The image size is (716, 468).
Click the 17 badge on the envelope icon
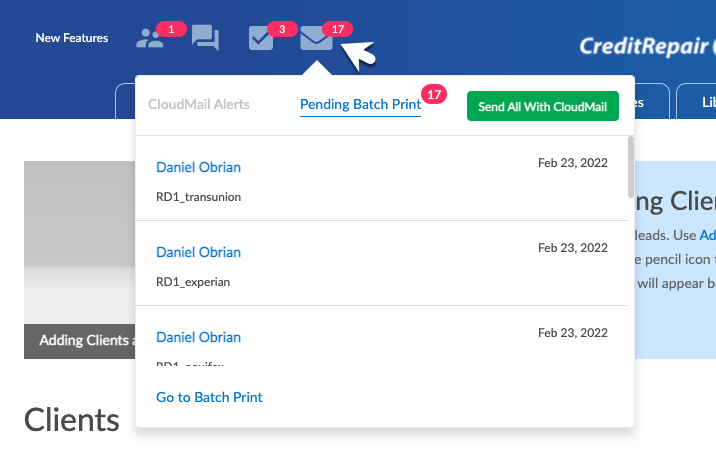pos(338,29)
